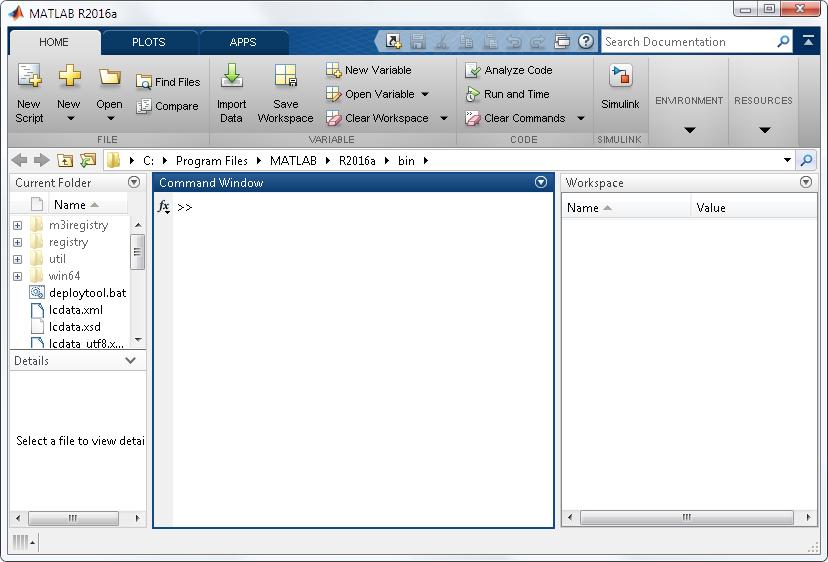Click the Paste icon in quick access toolbar
The width and height of the screenshot is (828, 562).
click(490, 41)
